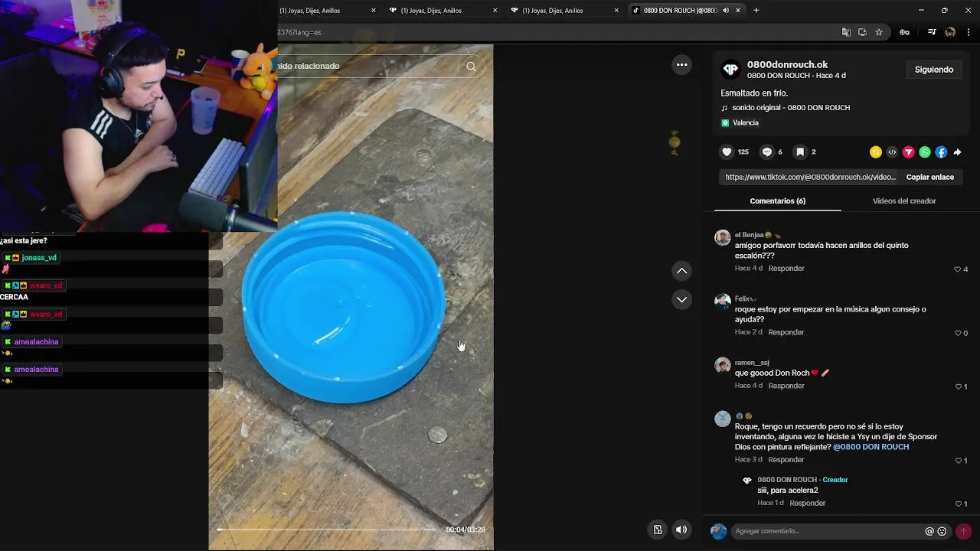Share the video to WhatsApp
980x551 pixels.
coord(925,152)
